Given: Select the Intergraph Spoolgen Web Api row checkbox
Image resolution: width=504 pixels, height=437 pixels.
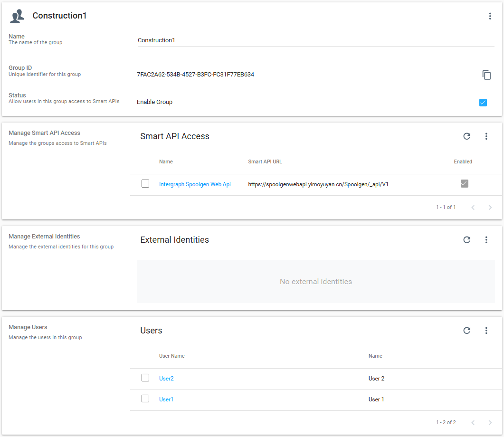Looking at the screenshot, I should pos(145,184).
